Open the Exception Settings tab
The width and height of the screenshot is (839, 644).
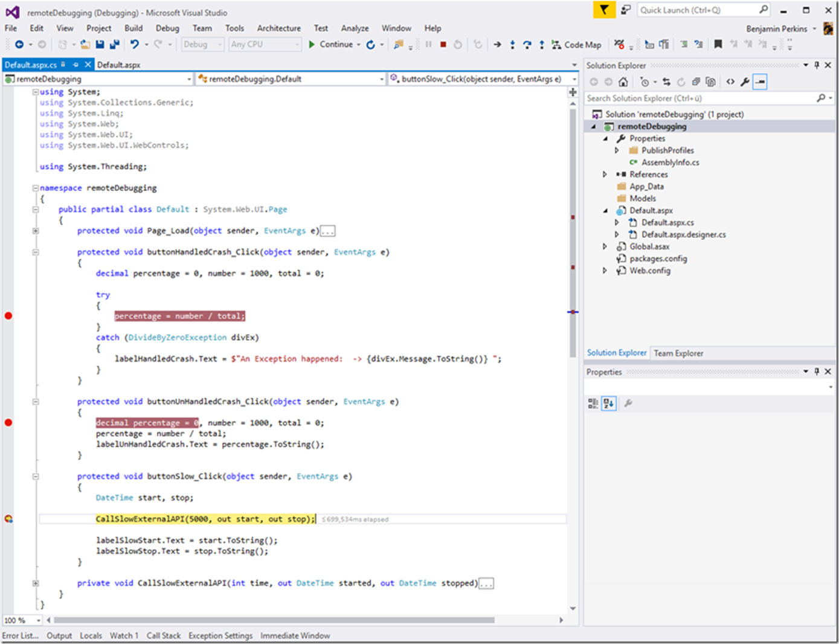coord(220,636)
